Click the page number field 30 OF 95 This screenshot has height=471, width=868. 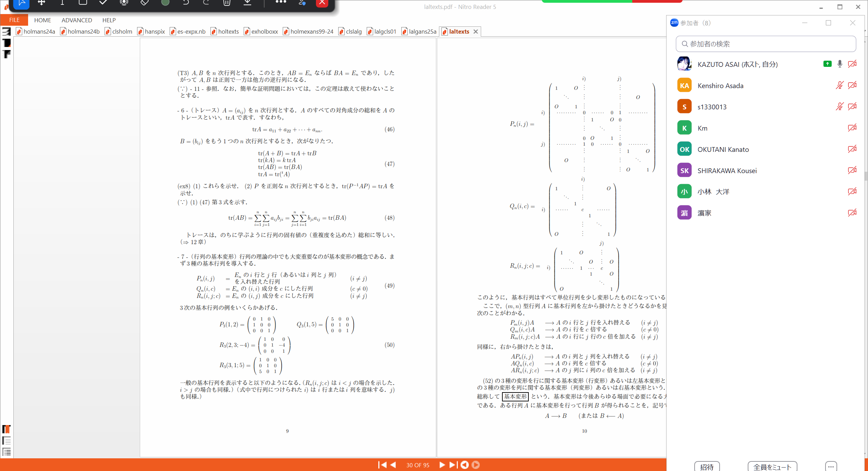tap(418, 465)
